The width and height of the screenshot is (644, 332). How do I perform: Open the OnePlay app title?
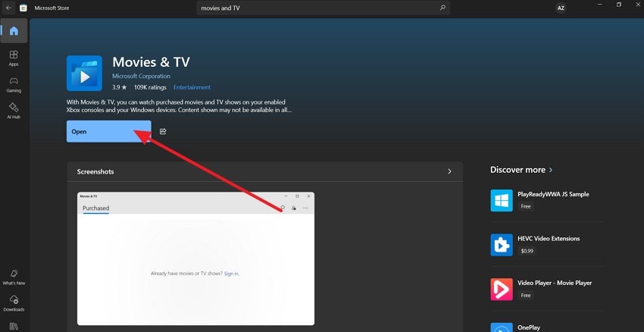click(529, 328)
